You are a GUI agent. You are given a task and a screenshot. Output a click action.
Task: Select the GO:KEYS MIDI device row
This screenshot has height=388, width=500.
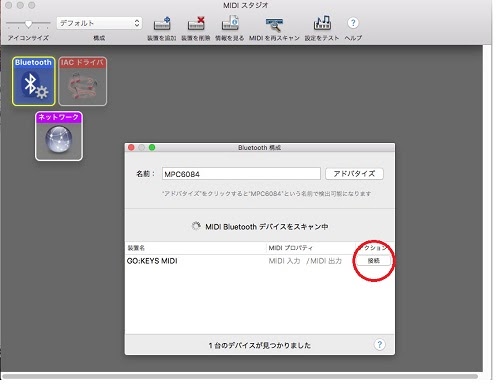pyautogui.click(x=260, y=261)
